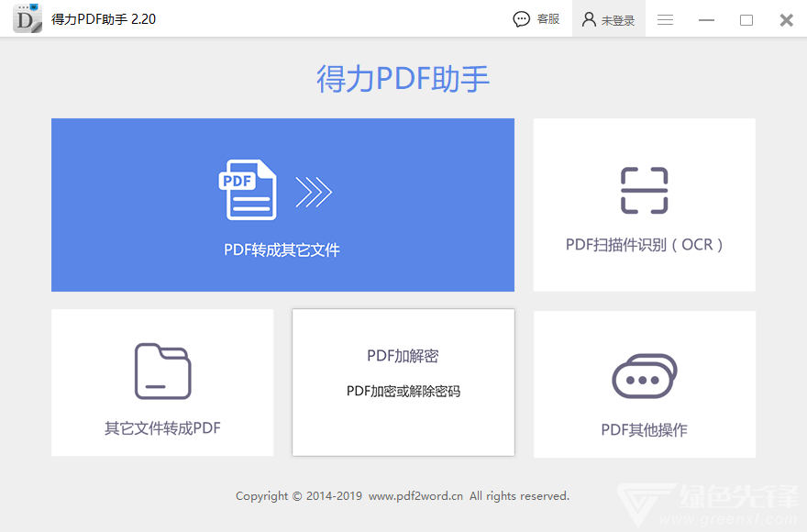Open the PDF加解密 tile

403,382
